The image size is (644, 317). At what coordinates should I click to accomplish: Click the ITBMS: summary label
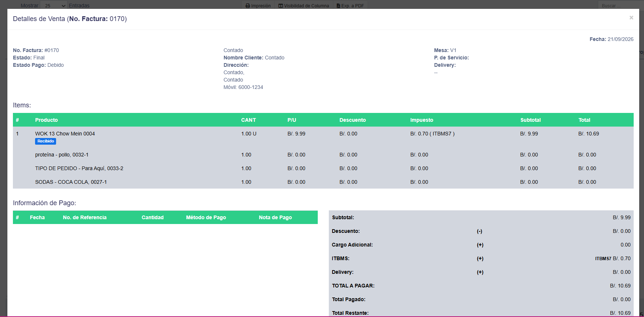pyautogui.click(x=341, y=258)
